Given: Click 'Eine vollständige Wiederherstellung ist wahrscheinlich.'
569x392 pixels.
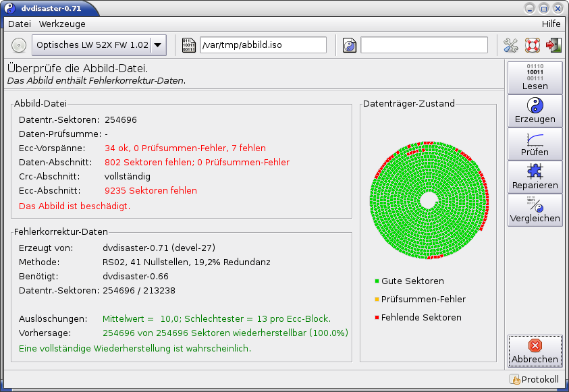Looking at the screenshot, I should pos(135,349).
